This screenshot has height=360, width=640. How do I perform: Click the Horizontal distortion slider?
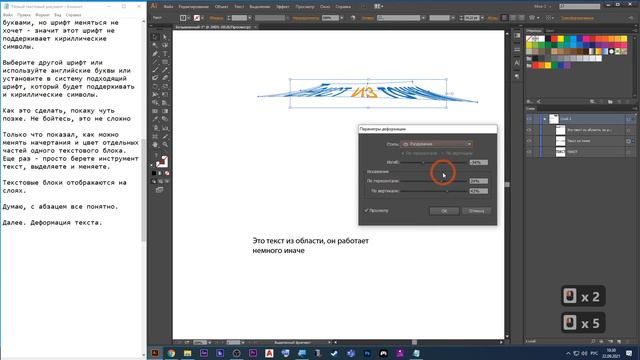(x=434, y=181)
